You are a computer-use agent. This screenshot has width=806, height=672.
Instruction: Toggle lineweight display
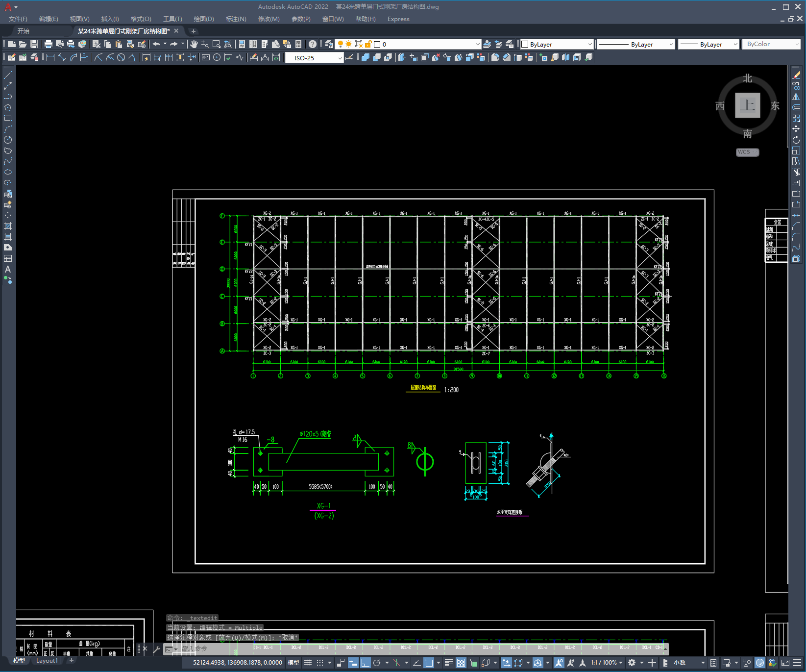449,663
